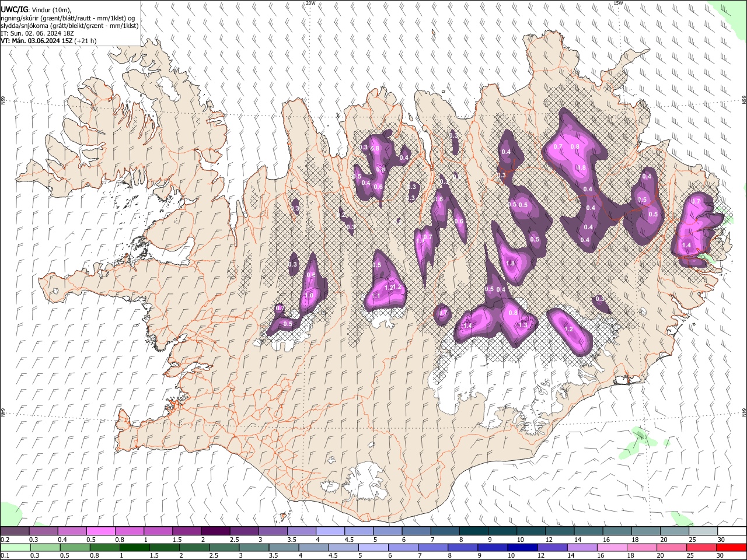Screen dimensions: 747x560
Task: Pick the darkest purple top-scale swatch at 2
Action: pos(216,531)
